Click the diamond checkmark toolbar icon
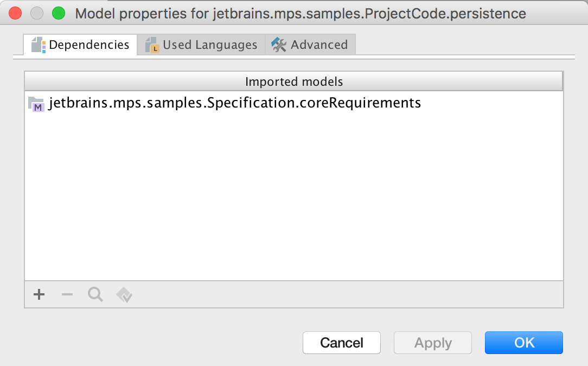Image resolution: width=588 pixels, height=366 pixels. [x=124, y=295]
